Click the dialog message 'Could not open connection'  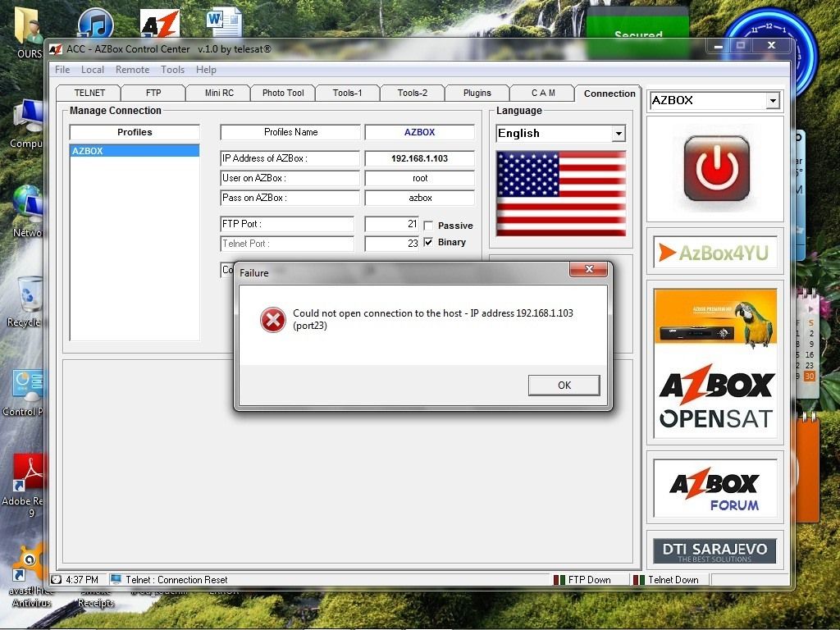(x=433, y=319)
